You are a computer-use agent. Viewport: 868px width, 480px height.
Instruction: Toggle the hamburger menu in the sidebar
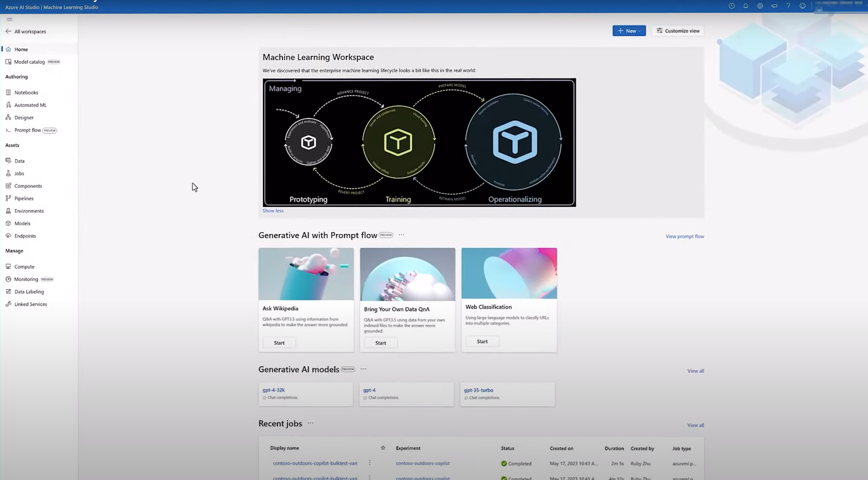pos(9,19)
